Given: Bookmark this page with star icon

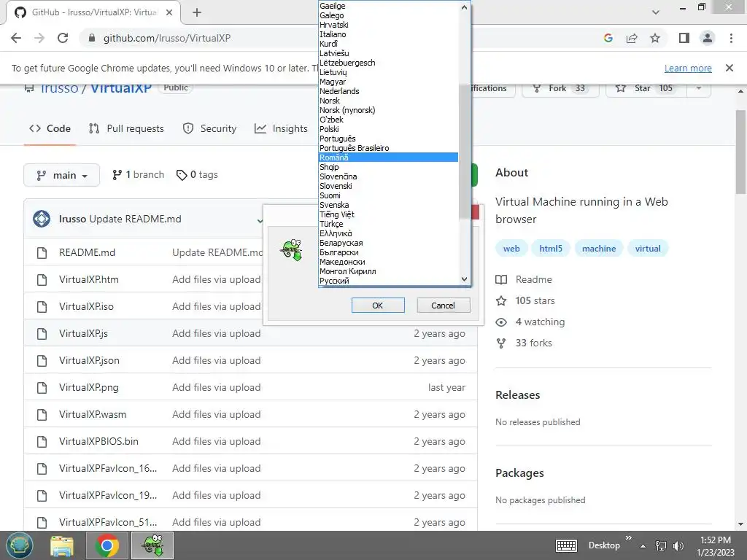Looking at the screenshot, I should [655, 38].
